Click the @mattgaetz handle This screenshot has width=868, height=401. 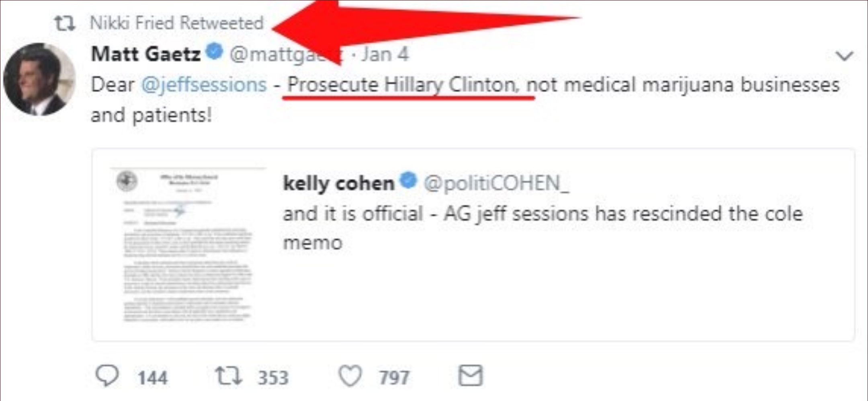point(281,55)
